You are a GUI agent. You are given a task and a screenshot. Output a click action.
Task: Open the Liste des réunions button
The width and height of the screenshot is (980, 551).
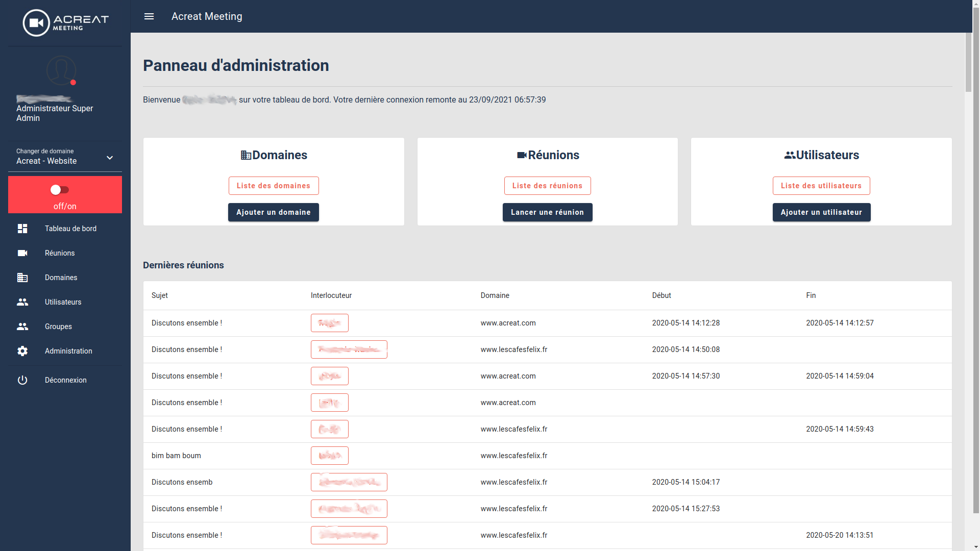pos(547,186)
